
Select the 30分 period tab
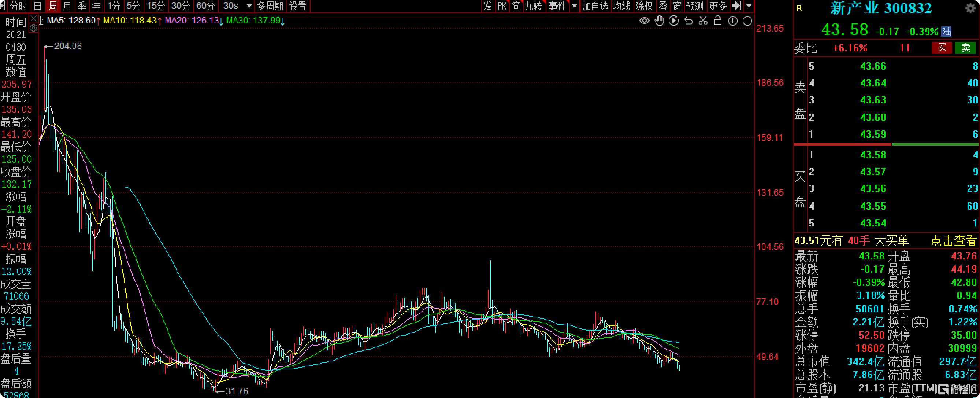point(180,6)
